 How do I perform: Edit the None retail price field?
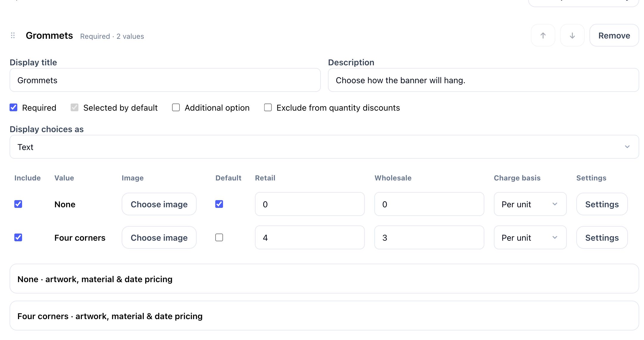click(310, 204)
